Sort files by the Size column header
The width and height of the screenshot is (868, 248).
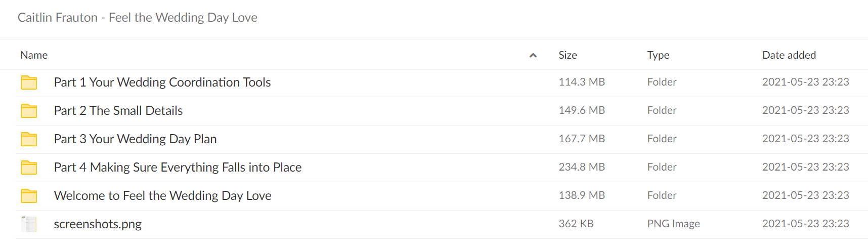point(568,55)
